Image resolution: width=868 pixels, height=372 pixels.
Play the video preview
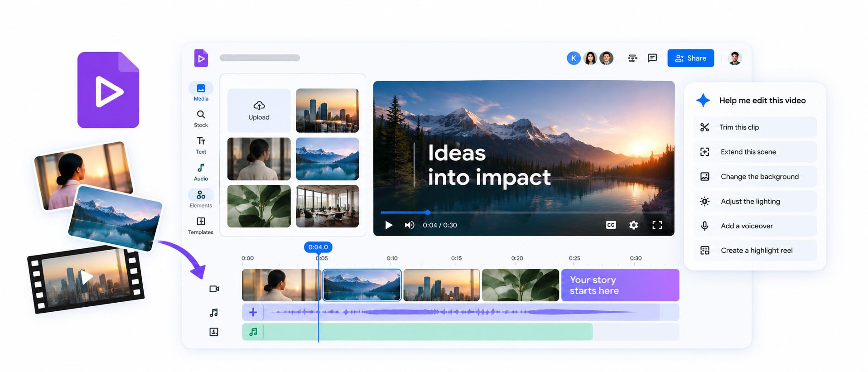click(x=389, y=225)
